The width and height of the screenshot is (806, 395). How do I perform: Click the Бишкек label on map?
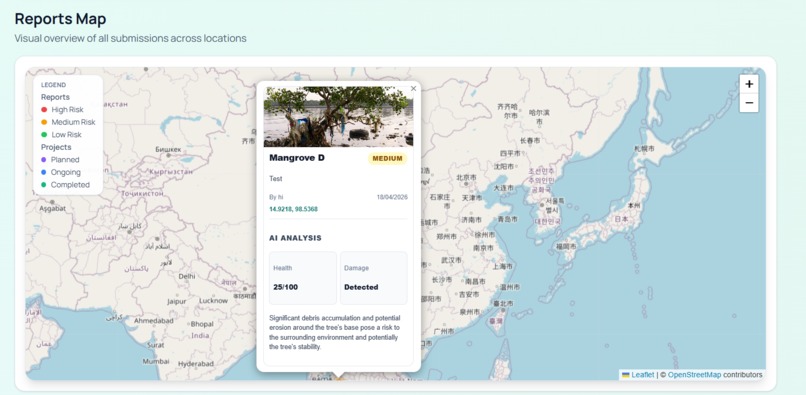168,149
